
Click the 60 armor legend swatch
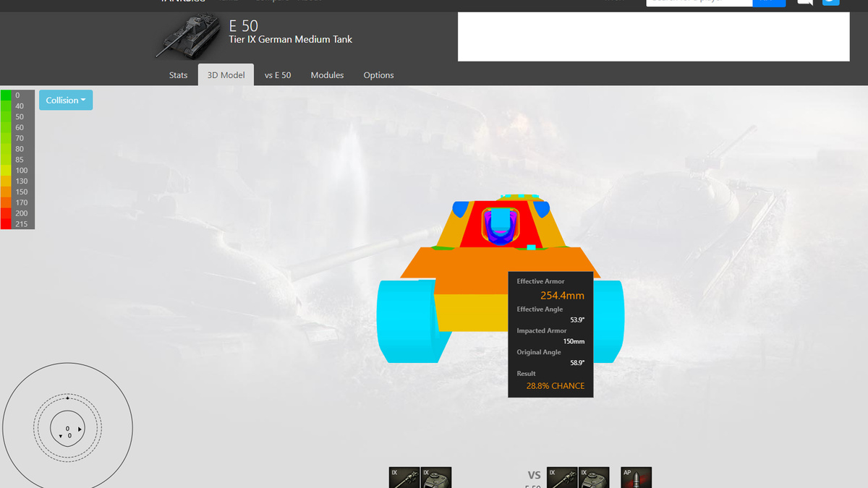coord(6,127)
